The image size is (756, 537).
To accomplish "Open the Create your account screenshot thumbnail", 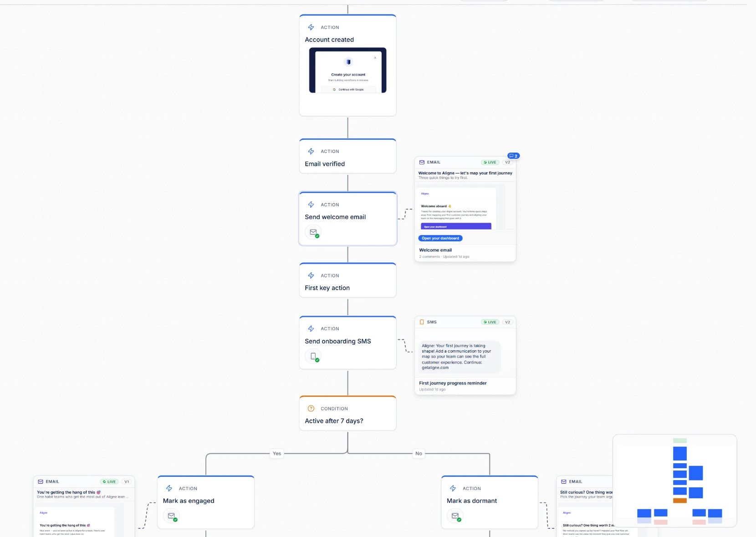I will click(348, 70).
